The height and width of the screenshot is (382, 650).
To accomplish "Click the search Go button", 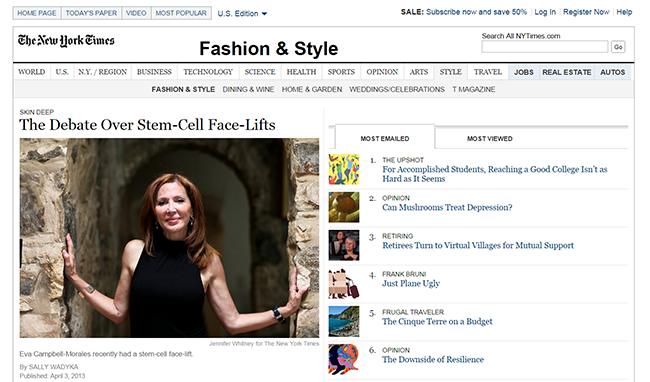I will pyautogui.click(x=618, y=47).
